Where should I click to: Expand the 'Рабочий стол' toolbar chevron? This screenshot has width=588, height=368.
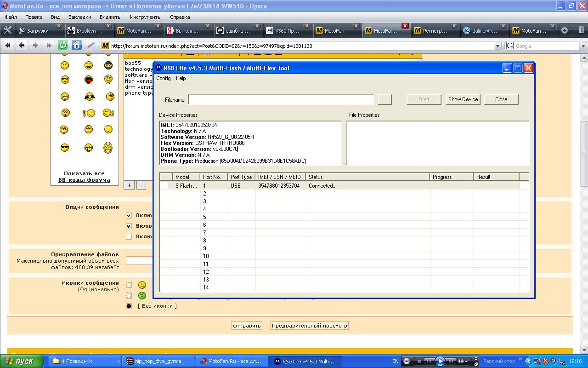click(x=520, y=359)
